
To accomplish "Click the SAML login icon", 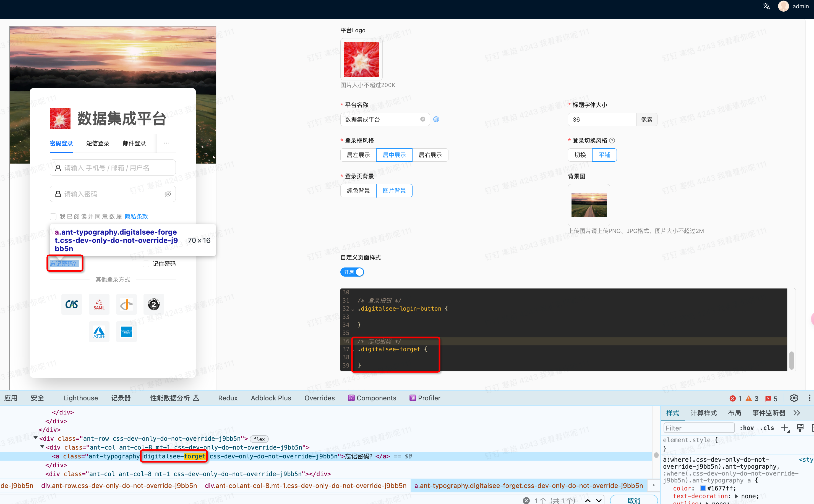I will [99, 304].
